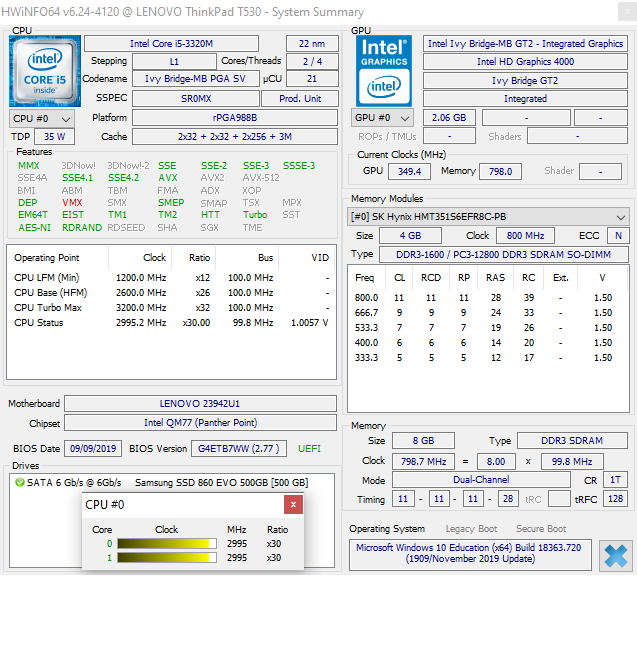Click the 22 nm process field
637x655 pixels.
coord(312,43)
